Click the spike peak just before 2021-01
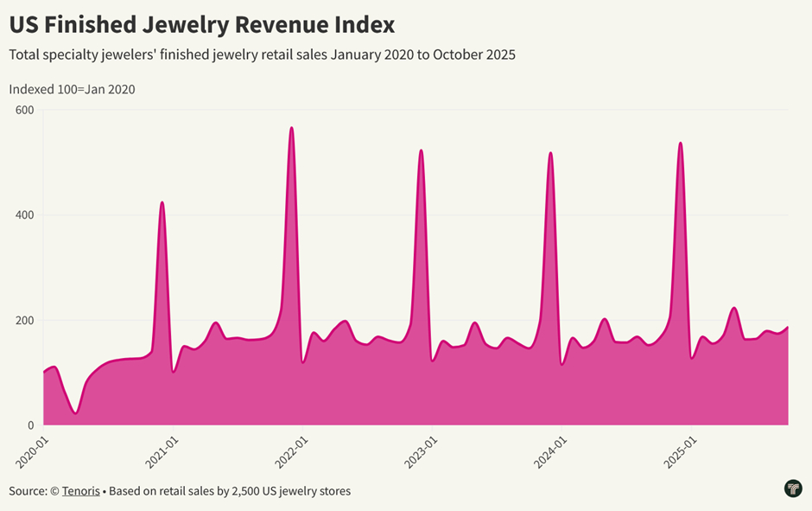Image resolution: width=812 pixels, height=511 pixels. pos(162,202)
